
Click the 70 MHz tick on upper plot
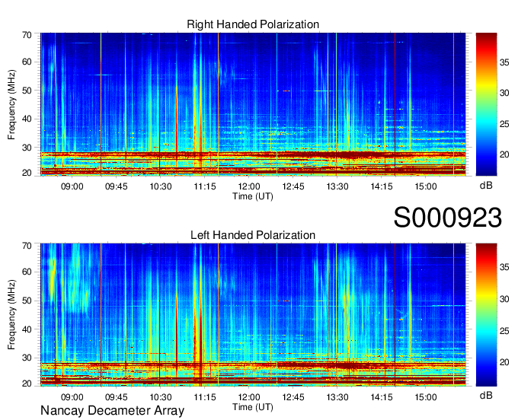coord(27,35)
